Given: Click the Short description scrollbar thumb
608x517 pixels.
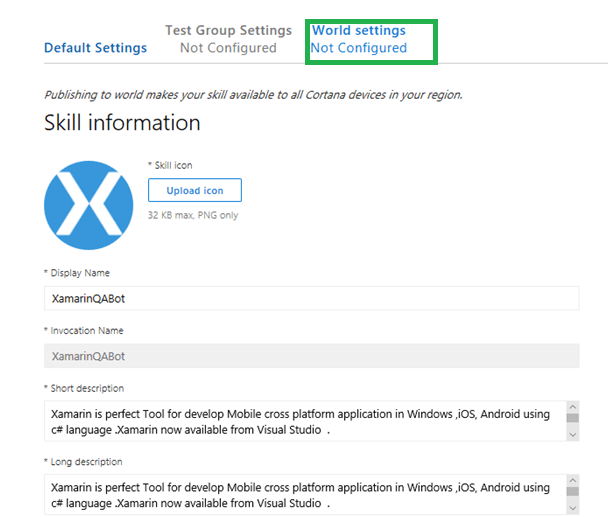Looking at the screenshot, I should pos(573,419).
